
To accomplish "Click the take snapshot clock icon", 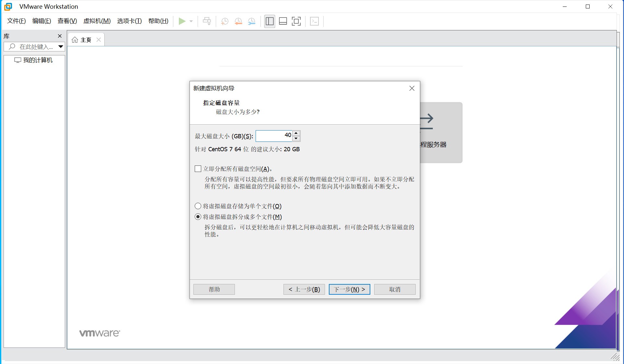I will [x=225, y=21].
